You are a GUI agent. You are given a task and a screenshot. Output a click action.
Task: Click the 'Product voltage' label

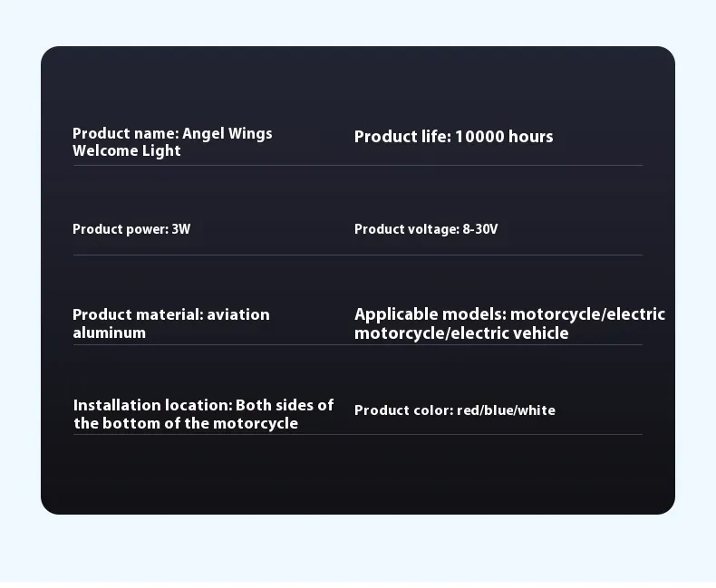click(406, 229)
